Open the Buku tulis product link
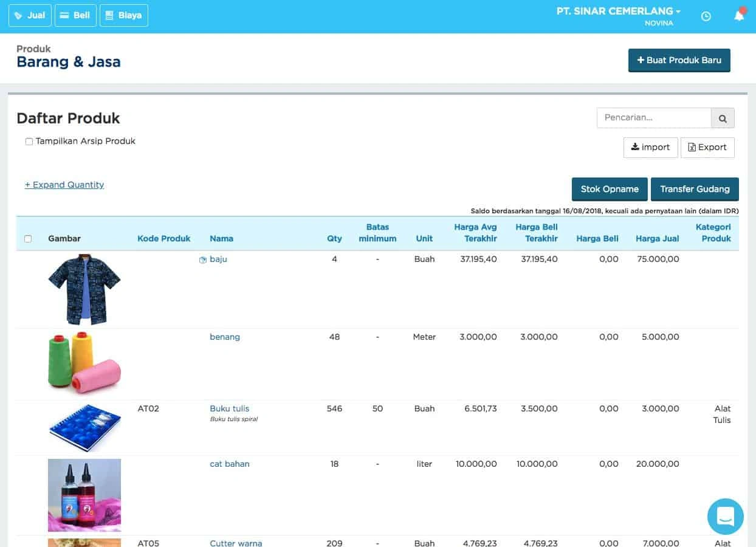Image resolution: width=756 pixels, height=547 pixels. coord(229,408)
